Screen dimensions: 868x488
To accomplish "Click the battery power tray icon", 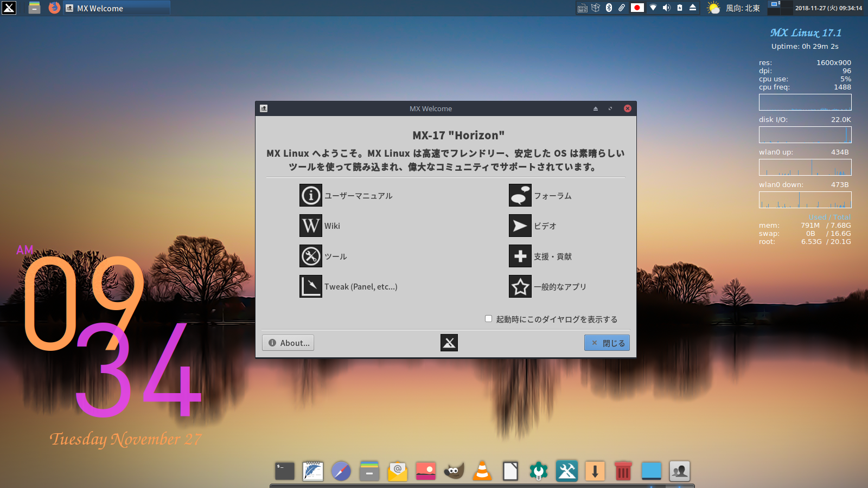I will (x=680, y=8).
